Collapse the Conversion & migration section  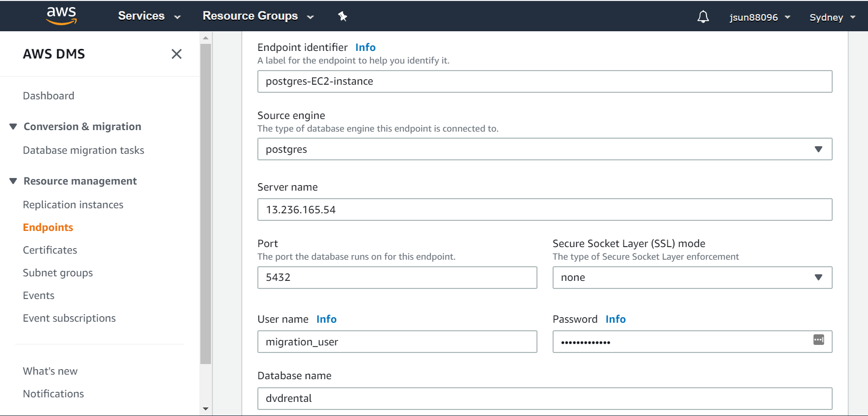pyautogui.click(x=13, y=127)
